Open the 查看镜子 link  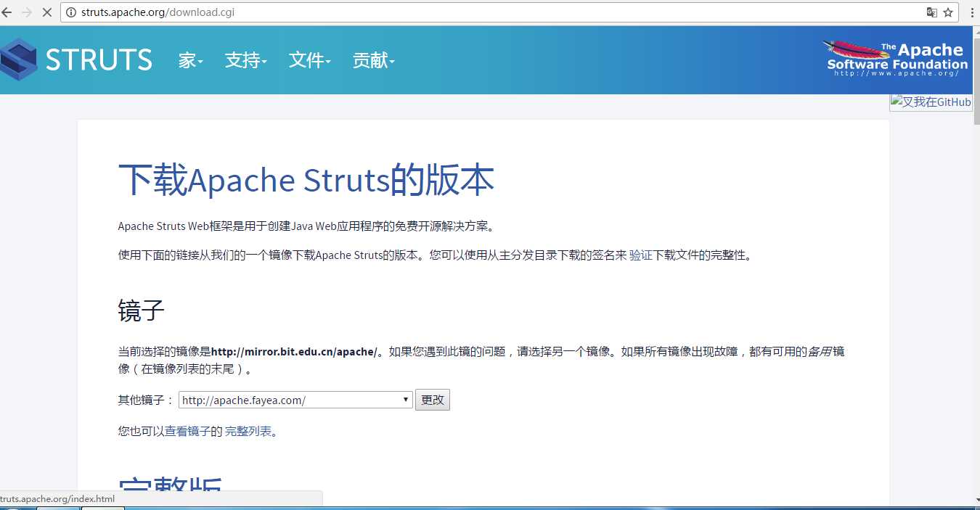[x=187, y=431]
